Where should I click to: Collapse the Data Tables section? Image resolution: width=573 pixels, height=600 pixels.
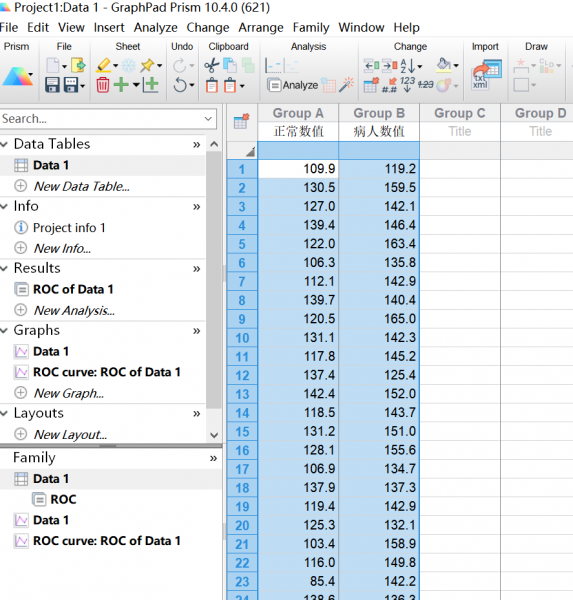(x=5, y=144)
